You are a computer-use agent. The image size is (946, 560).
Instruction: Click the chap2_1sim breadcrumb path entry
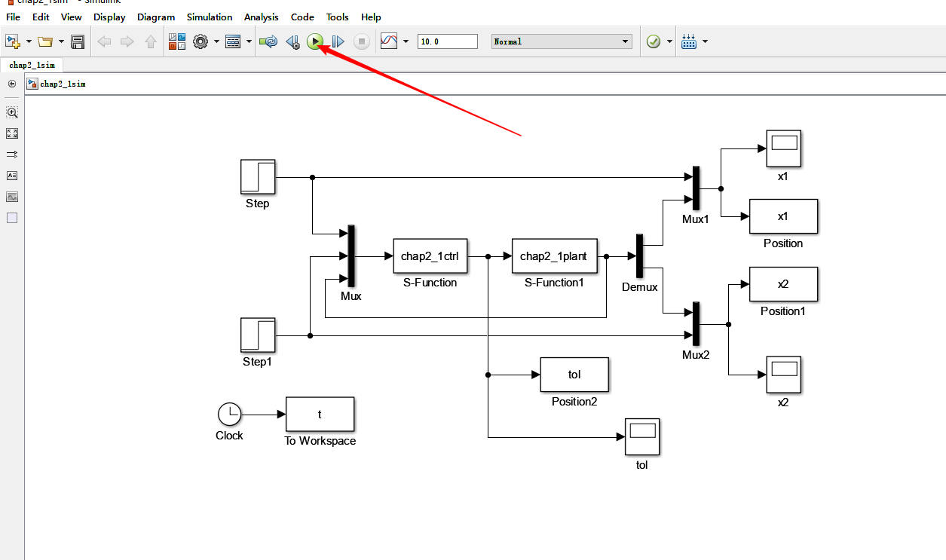pyautogui.click(x=63, y=84)
